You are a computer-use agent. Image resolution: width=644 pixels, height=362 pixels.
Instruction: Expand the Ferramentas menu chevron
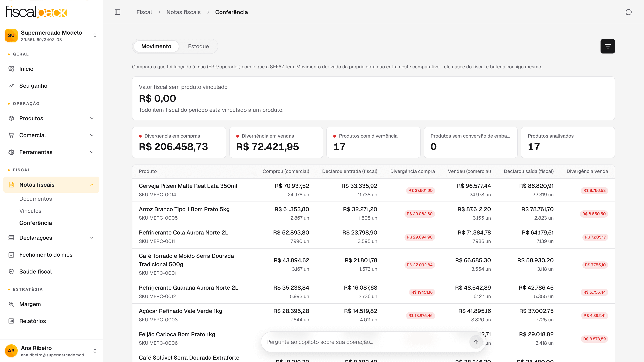(92, 152)
